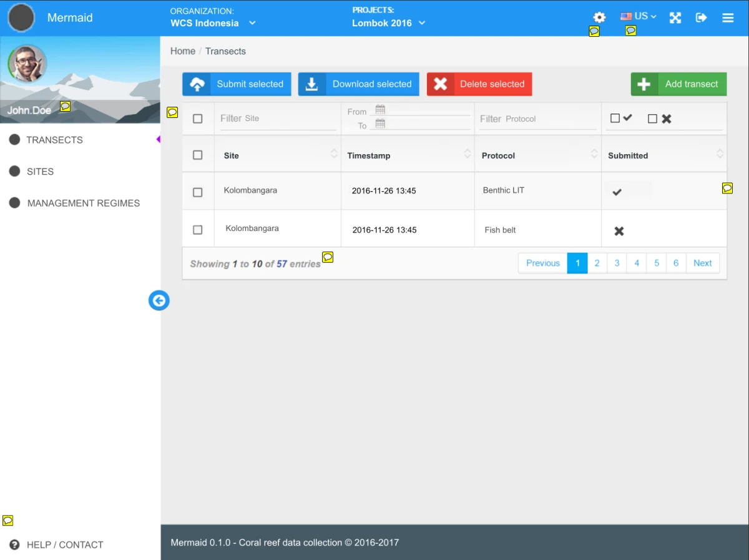Sort by Submitted column arrows
The height and width of the screenshot is (560, 749).
(x=720, y=154)
